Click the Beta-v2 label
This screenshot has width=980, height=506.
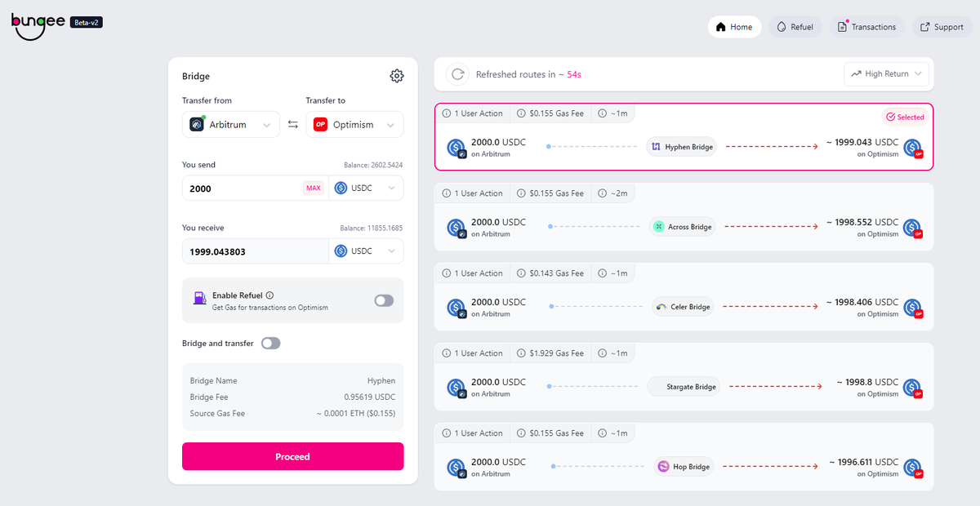pyautogui.click(x=87, y=22)
